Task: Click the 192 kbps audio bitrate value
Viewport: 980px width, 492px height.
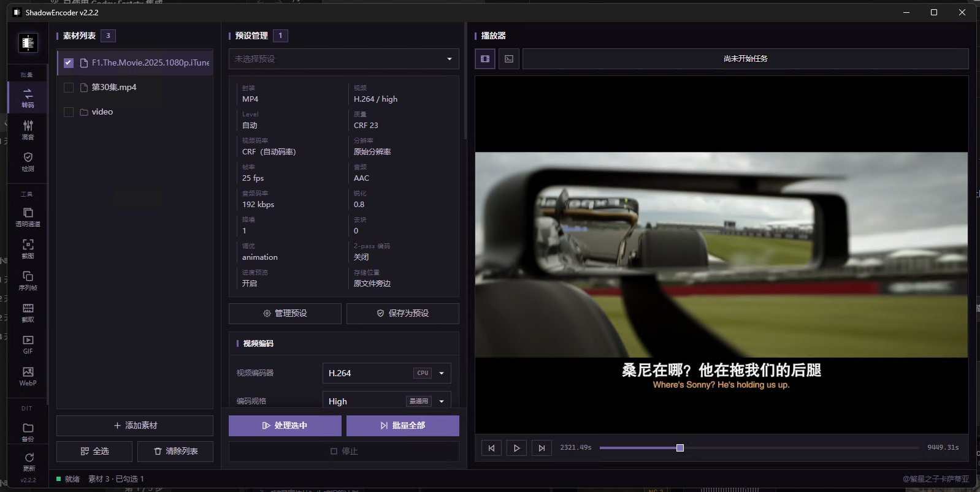Action: 258,204
